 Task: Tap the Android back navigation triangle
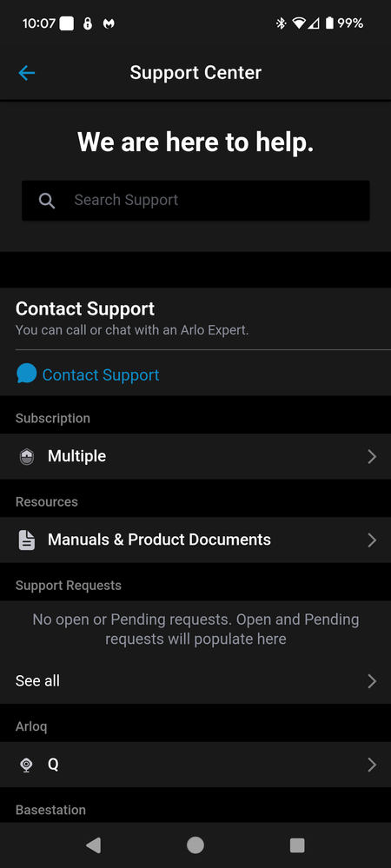point(93,845)
